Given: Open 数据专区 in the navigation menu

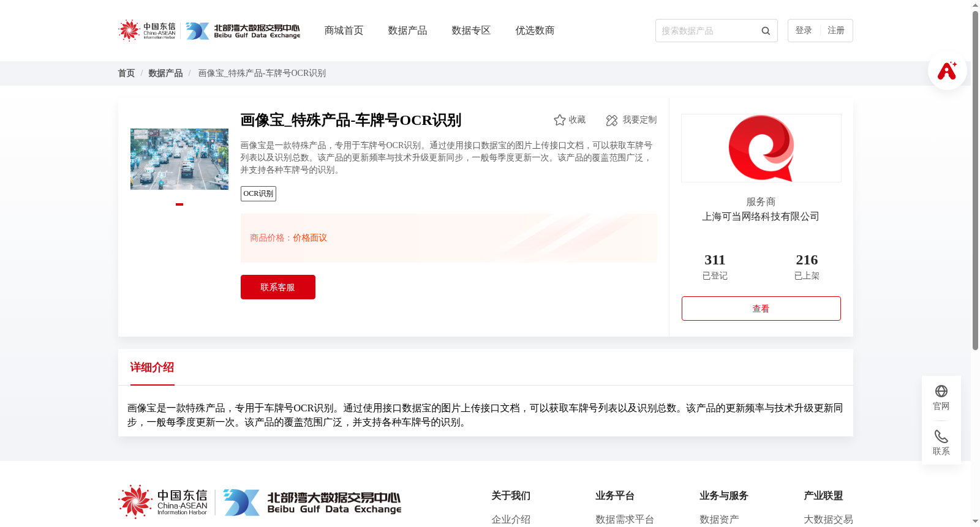Looking at the screenshot, I should 471,31.
